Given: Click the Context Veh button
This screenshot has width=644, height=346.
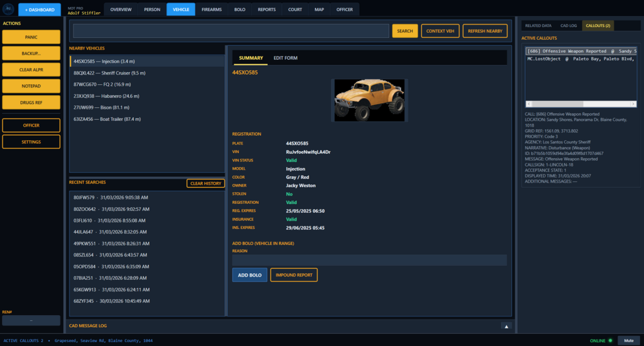Looking at the screenshot, I should pyautogui.click(x=440, y=31).
